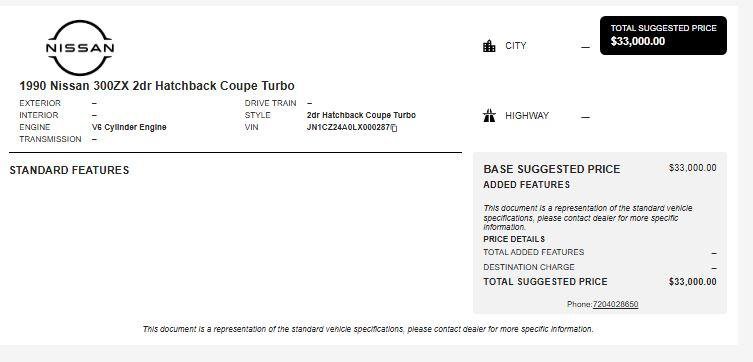Click the VIN number JN1CZ24A0LX000287

(348, 127)
